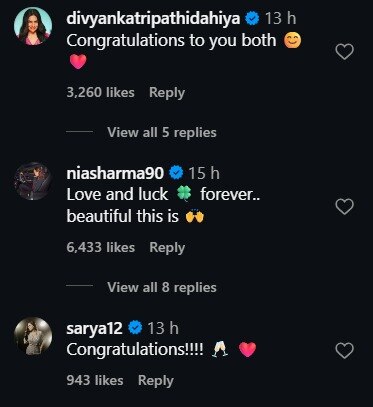Tap the heart beside sarya12's comment
Viewport: 373px width, 407px height.
pos(344,351)
